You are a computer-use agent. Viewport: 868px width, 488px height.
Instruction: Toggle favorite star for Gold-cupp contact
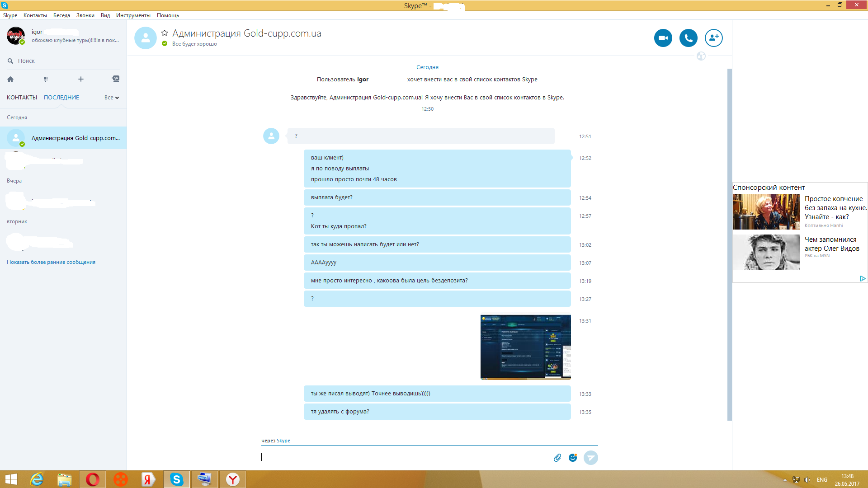[165, 33]
